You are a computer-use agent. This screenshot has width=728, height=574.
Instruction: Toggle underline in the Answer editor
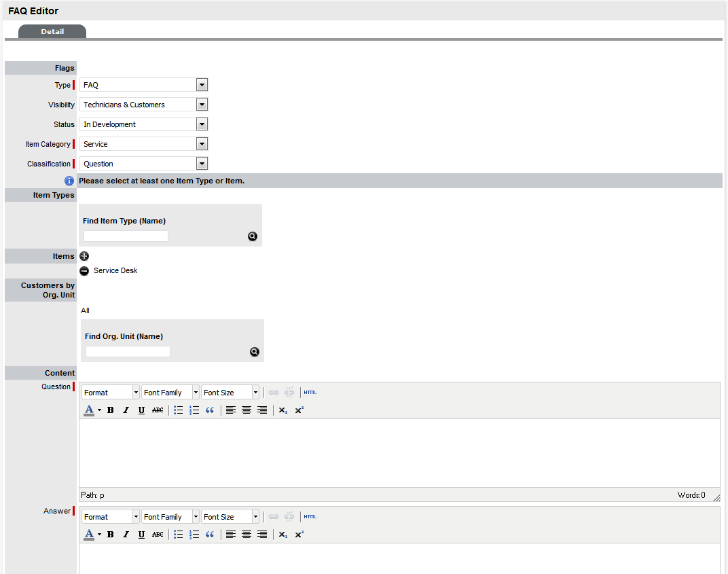tap(142, 535)
